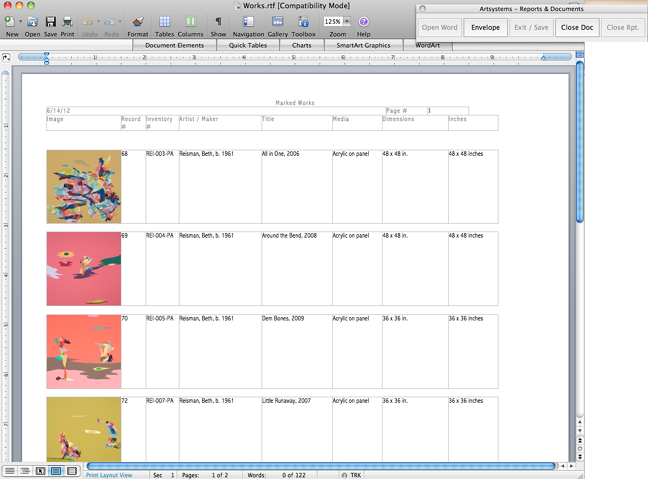Click the Save icon in toolbar

[x=50, y=21]
